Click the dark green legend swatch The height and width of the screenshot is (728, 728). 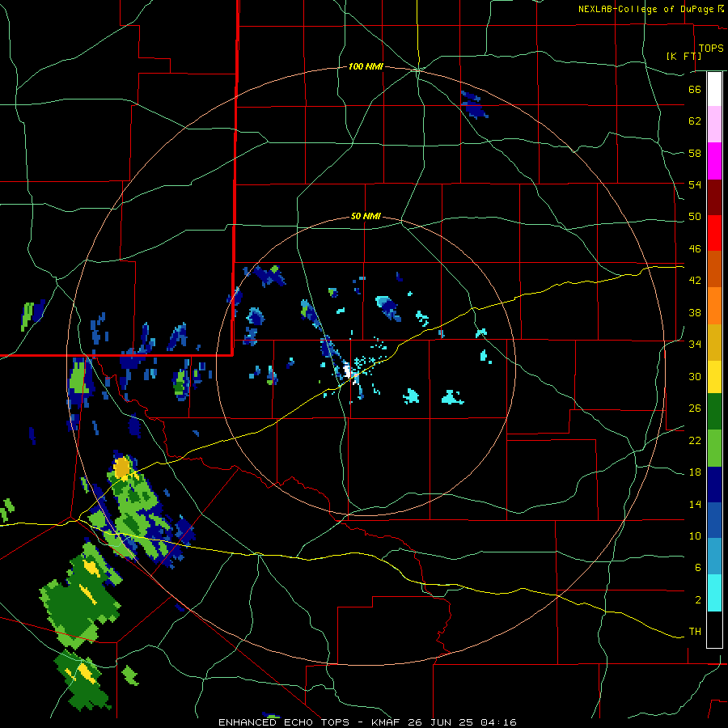[x=714, y=412]
